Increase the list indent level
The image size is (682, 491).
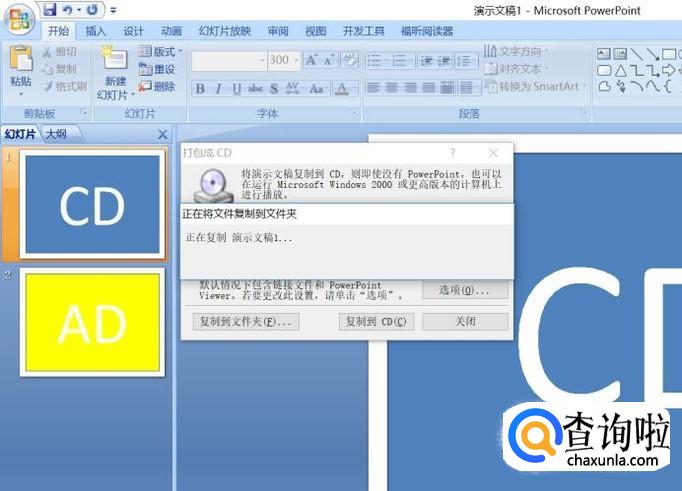[x=444, y=61]
